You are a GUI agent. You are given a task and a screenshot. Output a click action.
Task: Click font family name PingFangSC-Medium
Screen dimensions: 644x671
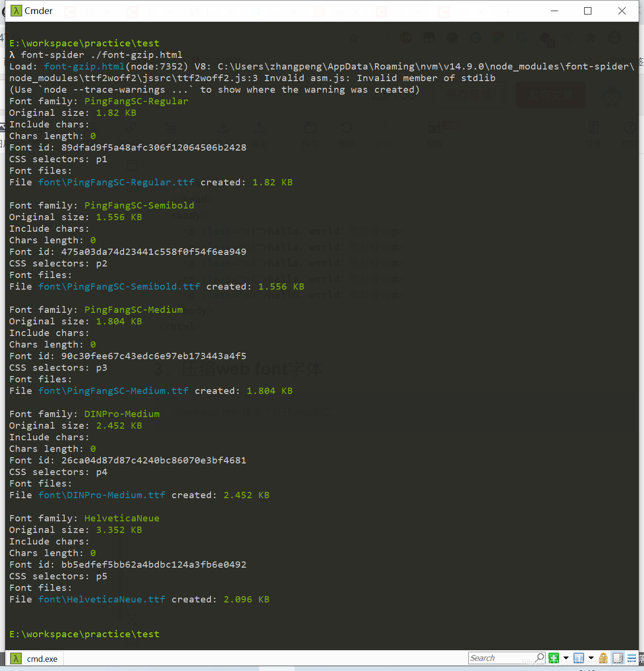(133, 309)
